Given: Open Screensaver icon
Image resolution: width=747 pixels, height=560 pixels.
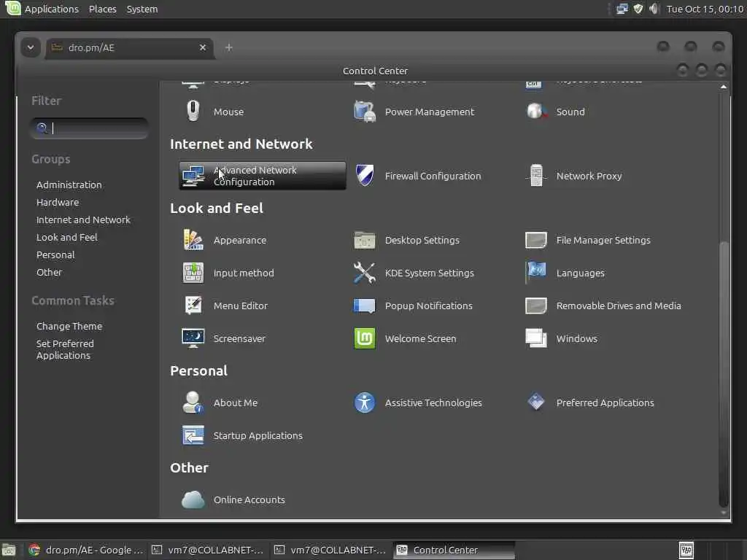Looking at the screenshot, I should 193,338.
